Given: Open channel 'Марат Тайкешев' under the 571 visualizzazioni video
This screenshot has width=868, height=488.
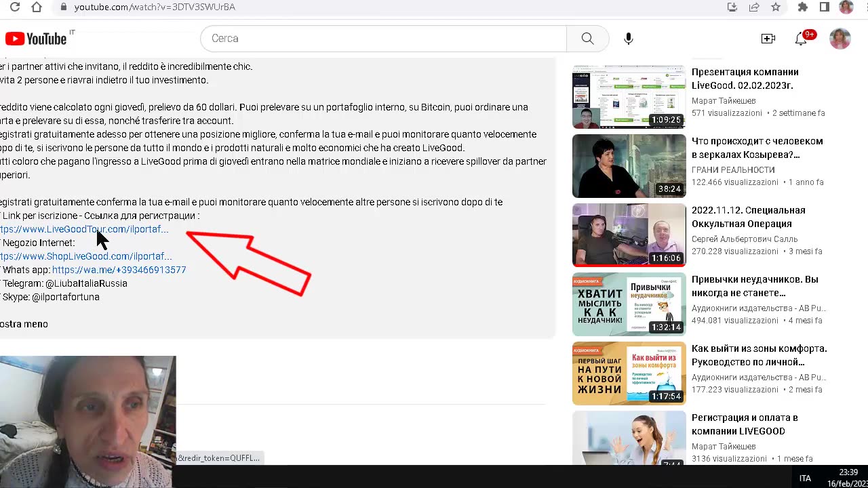Looking at the screenshot, I should pyautogui.click(x=724, y=101).
